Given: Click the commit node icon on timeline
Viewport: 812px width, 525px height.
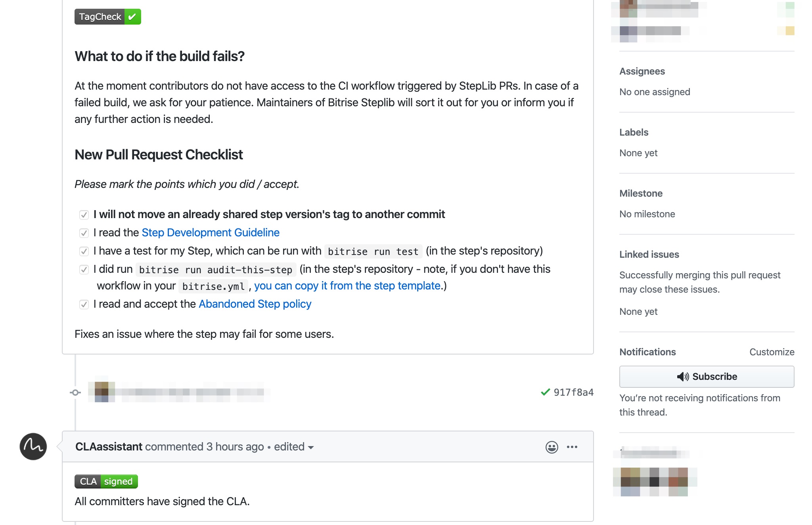Looking at the screenshot, I should [75, 393].
